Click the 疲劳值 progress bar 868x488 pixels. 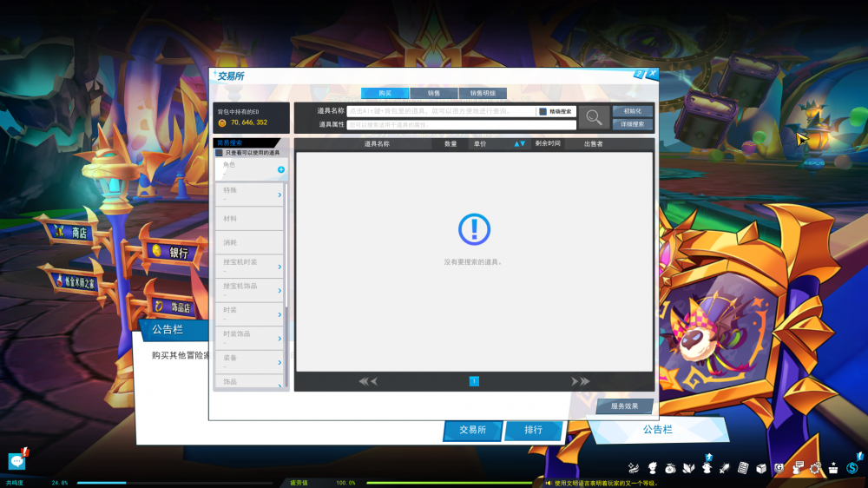click(x=449, y=483)
